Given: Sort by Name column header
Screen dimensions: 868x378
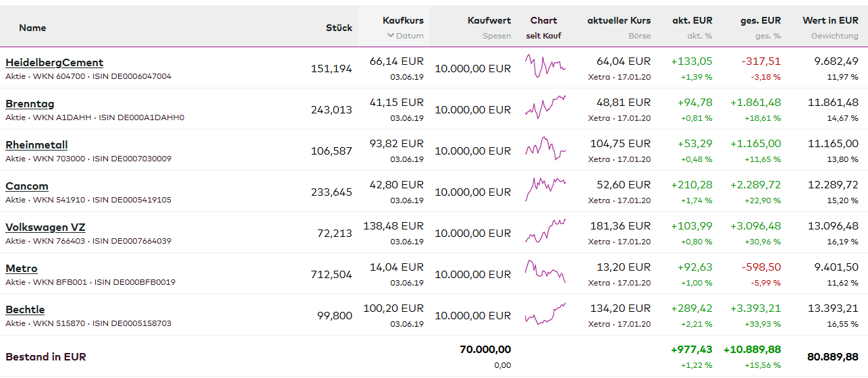Looking at the screenshot, I should click(x=32, y=28).
